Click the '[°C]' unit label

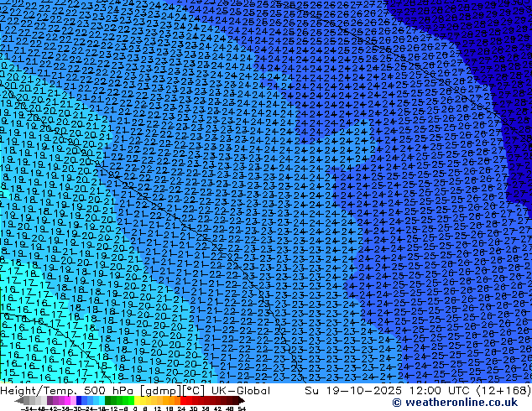click(194, 391)
